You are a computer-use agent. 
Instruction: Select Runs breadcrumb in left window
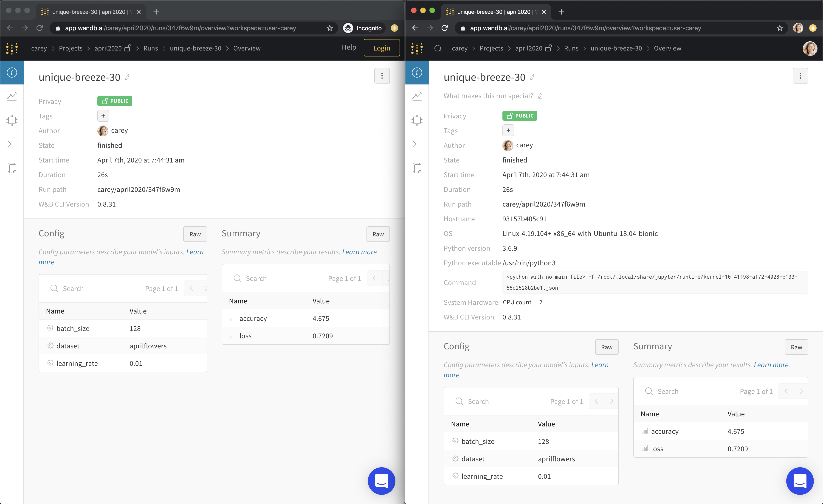[151, 48]
